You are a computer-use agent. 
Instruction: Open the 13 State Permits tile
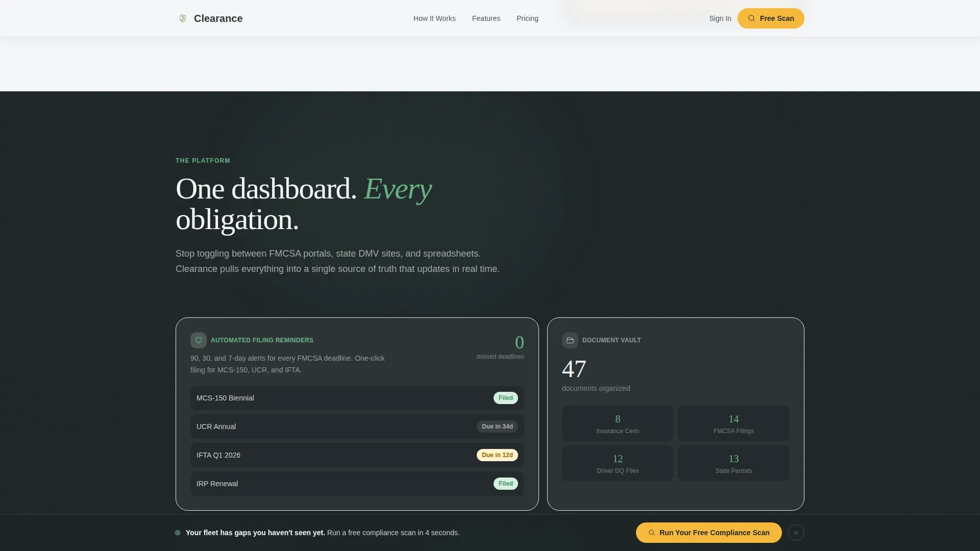click(733, 463)
